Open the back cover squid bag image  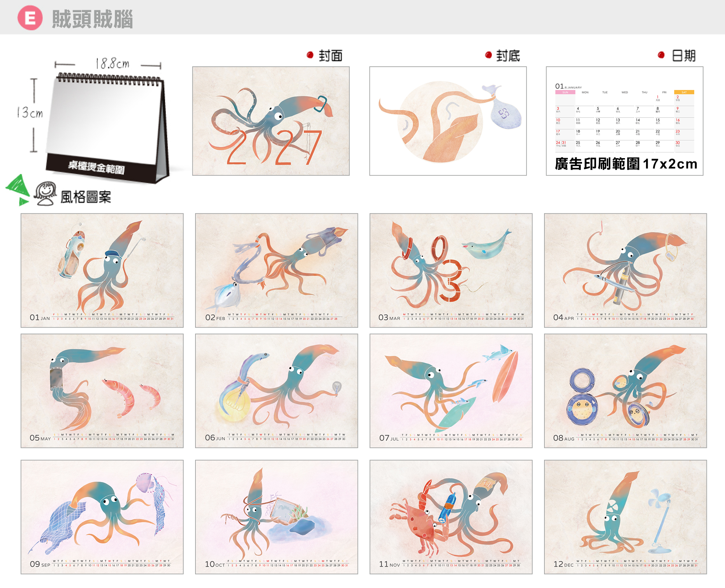pyautogui.click(x=448, y=121)
